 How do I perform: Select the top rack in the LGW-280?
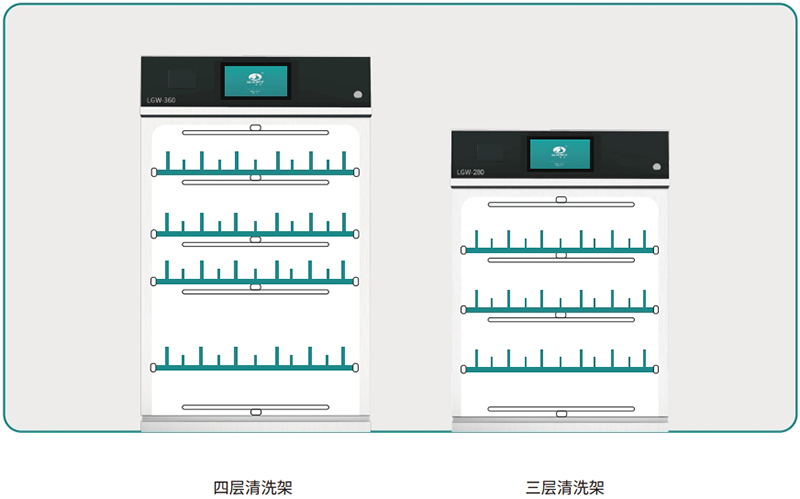coord(559,249)
